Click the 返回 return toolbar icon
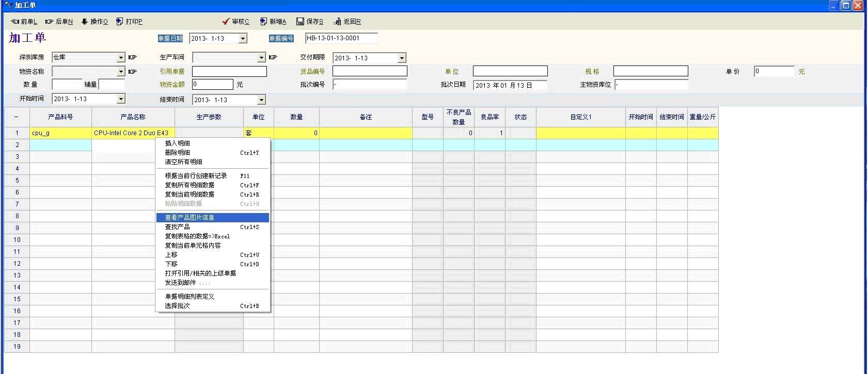 tap(337, 22)
